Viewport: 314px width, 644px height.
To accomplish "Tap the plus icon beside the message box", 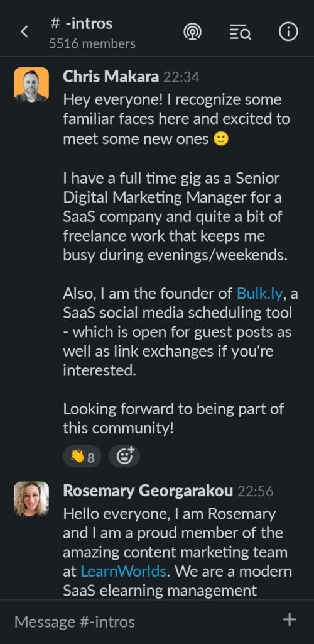I will point(290,619).
